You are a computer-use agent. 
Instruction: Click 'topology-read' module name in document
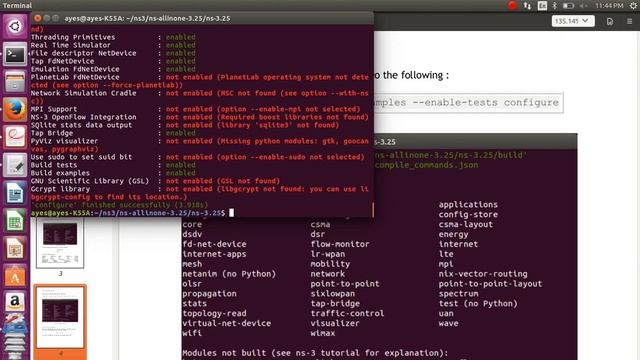tap(214, 313)
